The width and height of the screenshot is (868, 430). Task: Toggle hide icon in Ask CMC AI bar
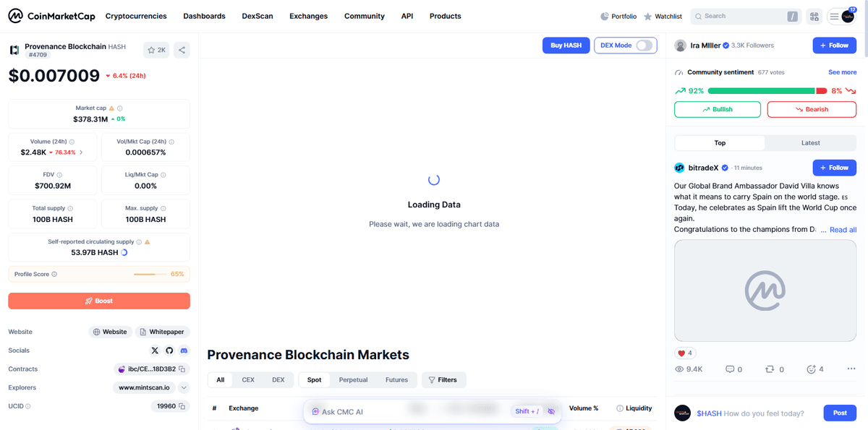tap(551, 411)
